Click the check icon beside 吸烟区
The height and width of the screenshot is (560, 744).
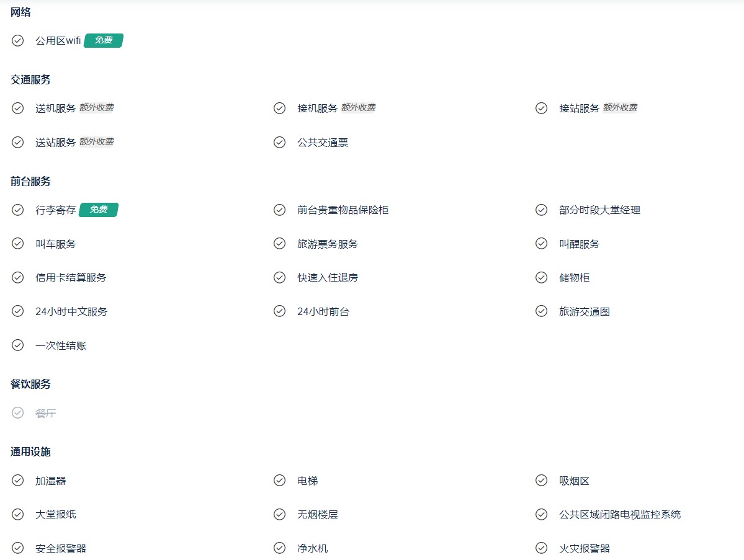coord(541,481)
